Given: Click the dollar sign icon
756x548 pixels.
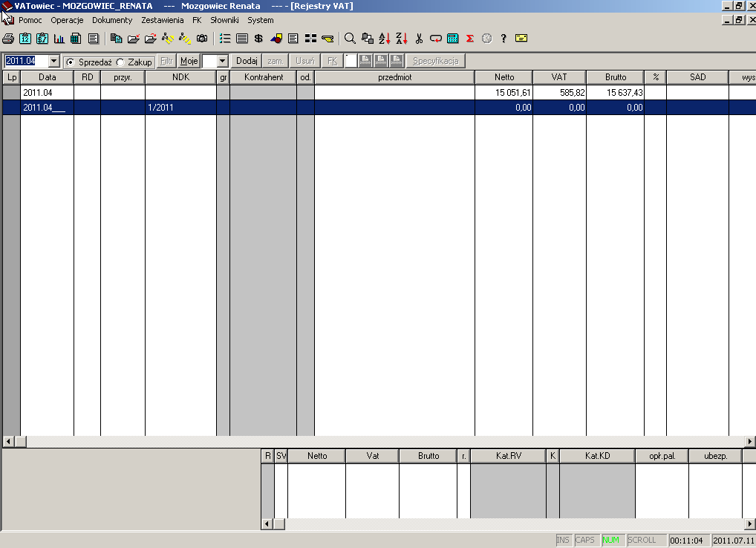Looking at the screenshot, I should [258, 39].
